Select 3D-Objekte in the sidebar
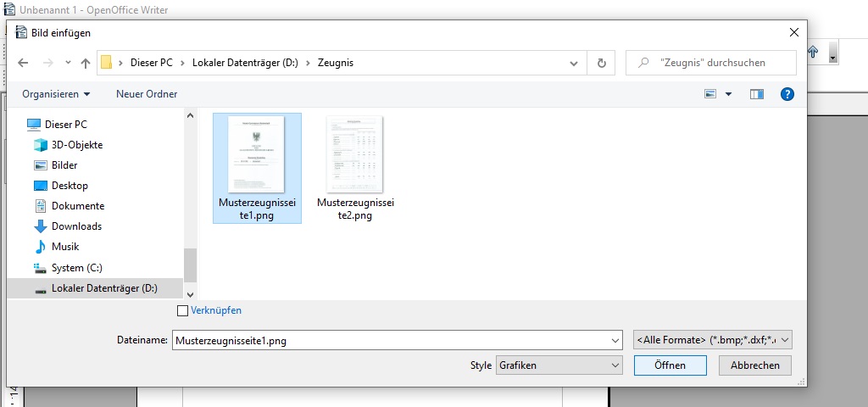 point(76,145)
